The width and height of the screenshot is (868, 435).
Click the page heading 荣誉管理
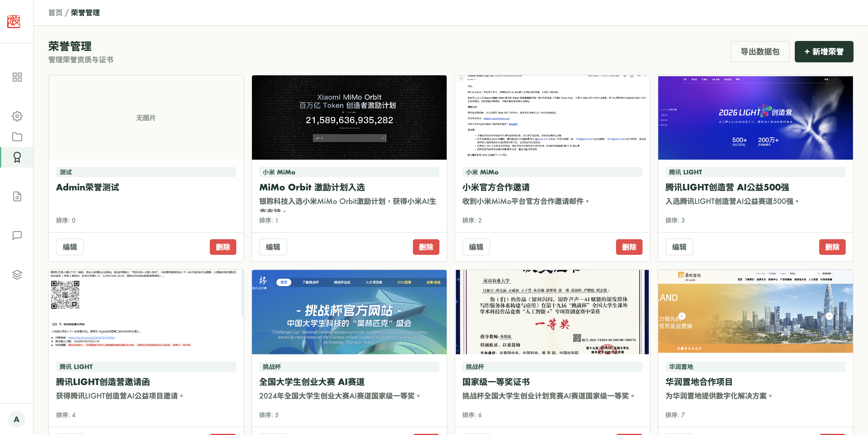point(70,46)
